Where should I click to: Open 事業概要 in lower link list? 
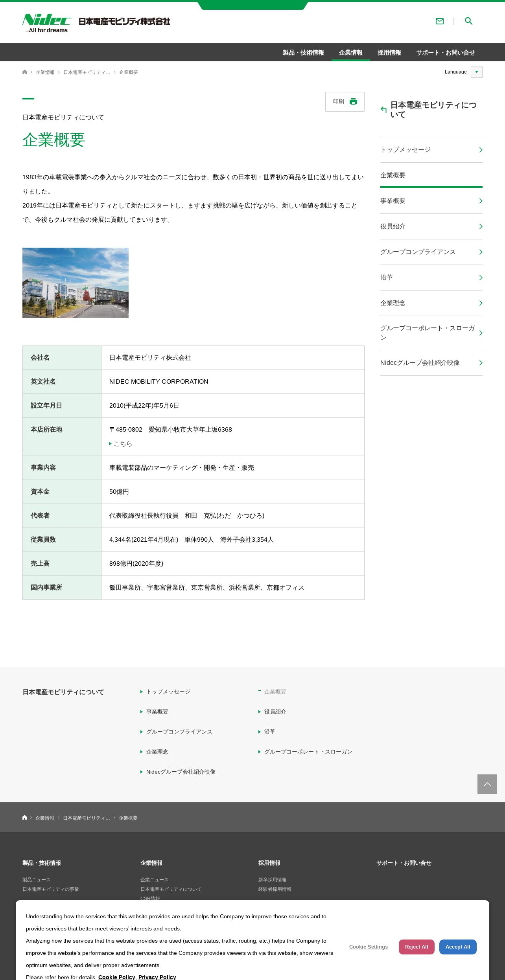[x=157, y=712]
